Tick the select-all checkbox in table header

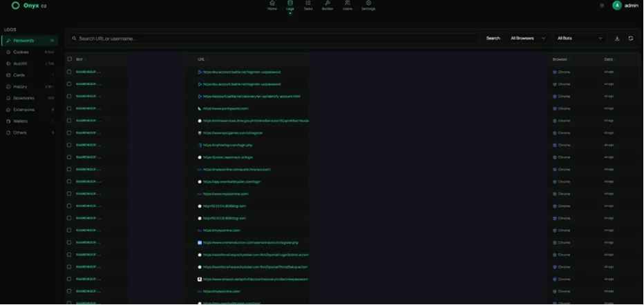[69, 59]
